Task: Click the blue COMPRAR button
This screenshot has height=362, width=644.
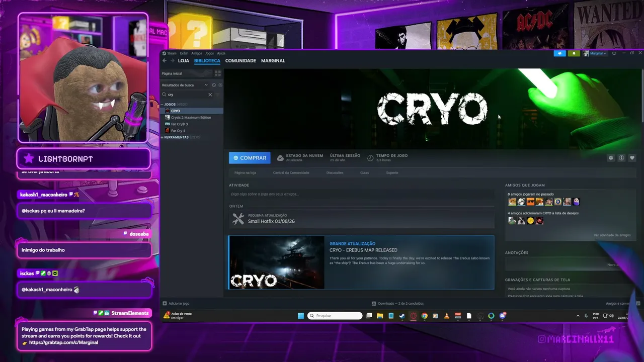Action: coord(250,158)
